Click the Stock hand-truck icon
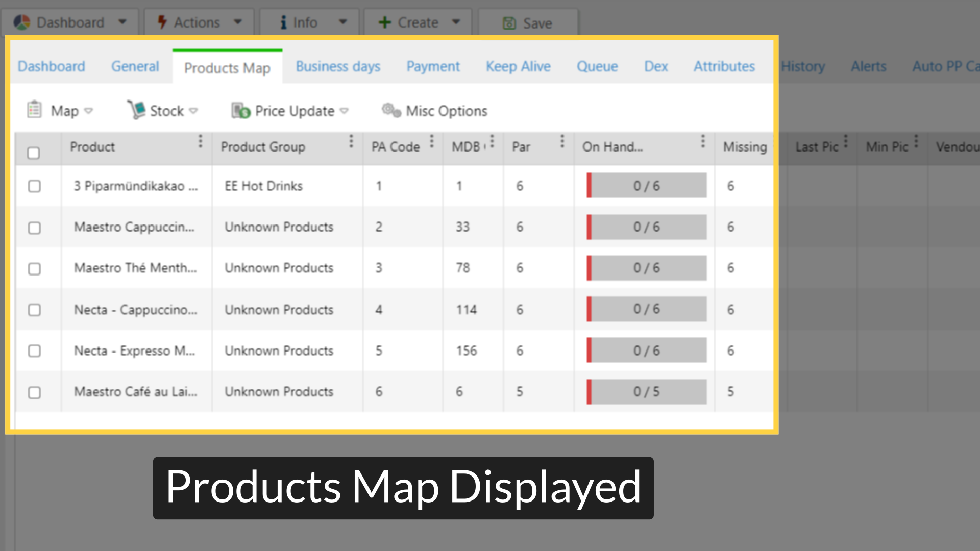The width and height of the screenshot is (980, 551). pyautogui.click(x=137, y=109)
